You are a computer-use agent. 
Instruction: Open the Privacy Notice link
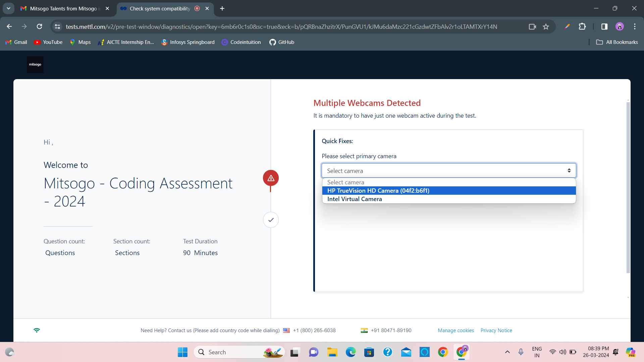496,330
